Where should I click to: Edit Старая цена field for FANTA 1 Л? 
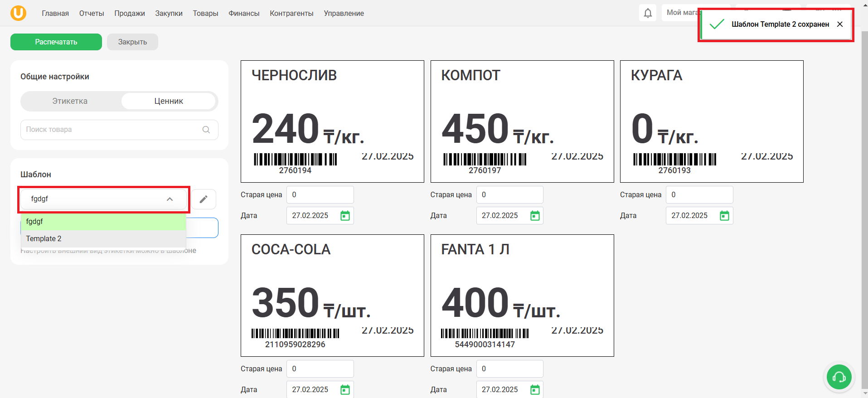click(x=509, y=369)
